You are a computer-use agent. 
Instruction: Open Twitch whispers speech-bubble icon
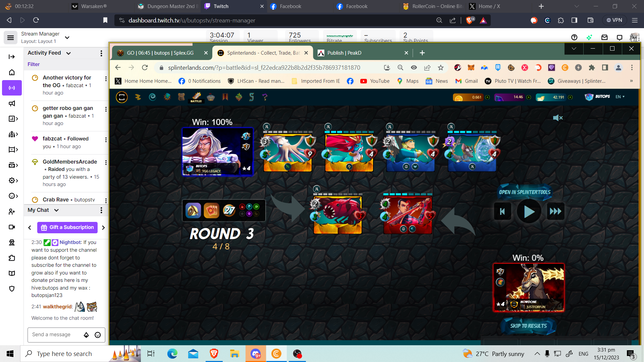point(620,37)
